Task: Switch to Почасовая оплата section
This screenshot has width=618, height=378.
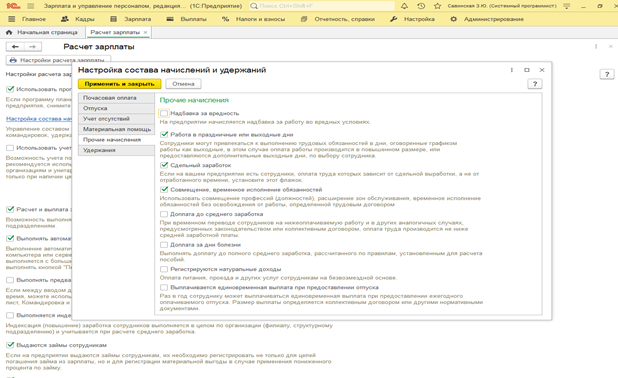Action: (116, 98)
